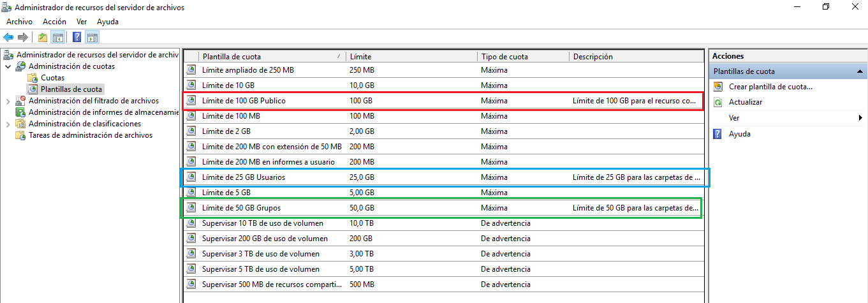Toggle the console tree pane toolbar icon

click(x=58, y=37)
